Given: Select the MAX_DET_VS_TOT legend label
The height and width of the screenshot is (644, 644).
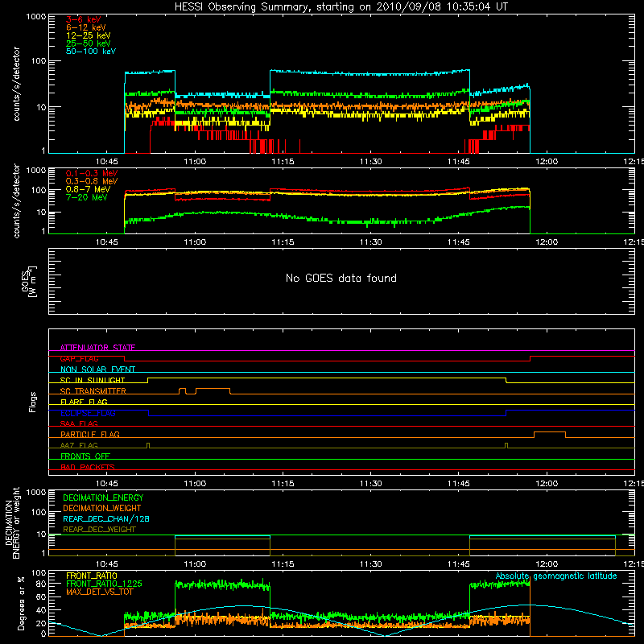Looking at the screenshot, I should pos(99,592).
